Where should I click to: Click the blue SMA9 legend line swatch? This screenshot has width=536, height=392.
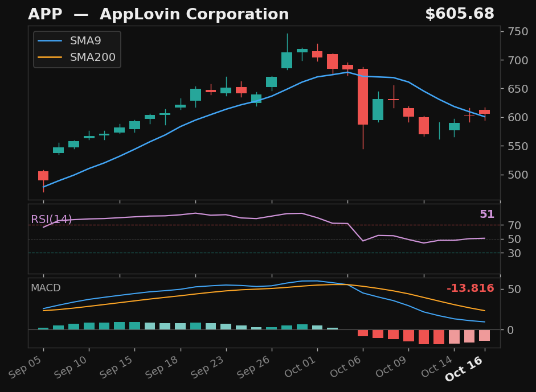click(50, 41)
